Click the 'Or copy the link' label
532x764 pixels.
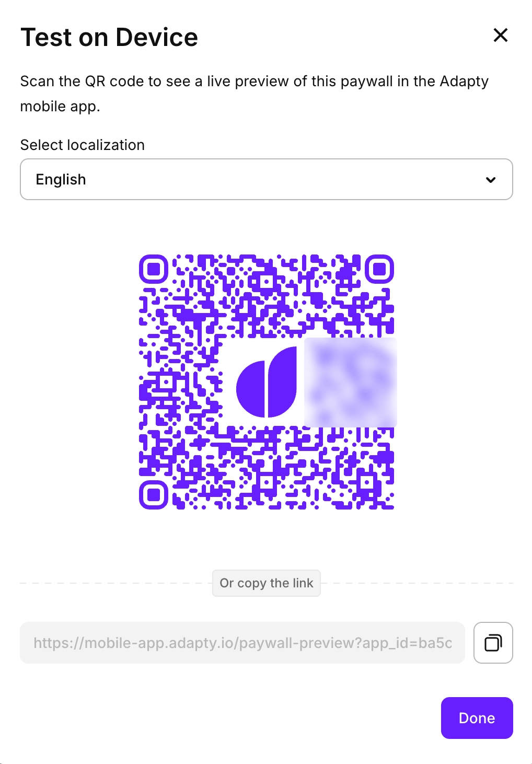coord(266,583)
